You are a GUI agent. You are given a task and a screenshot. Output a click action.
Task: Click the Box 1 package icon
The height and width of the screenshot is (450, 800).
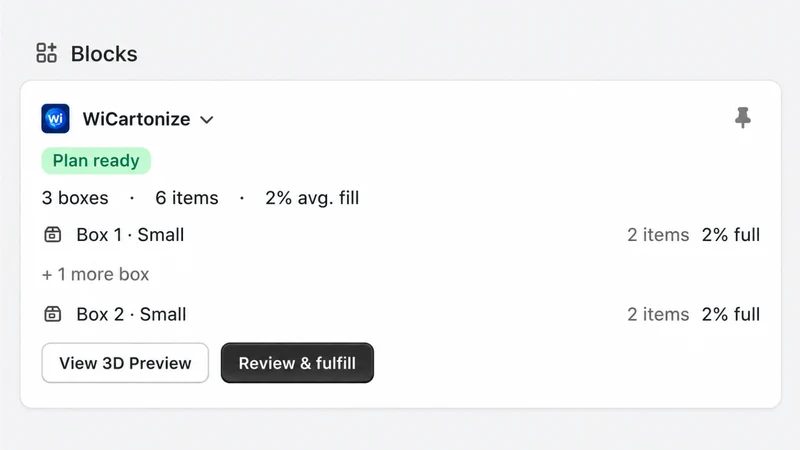pyautogui.click(x=53, y=235)
